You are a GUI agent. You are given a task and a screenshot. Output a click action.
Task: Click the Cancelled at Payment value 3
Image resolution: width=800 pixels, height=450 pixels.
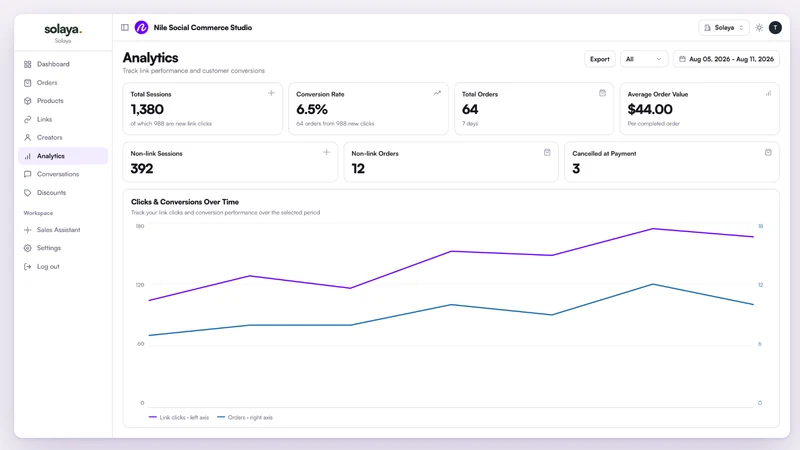576,168
